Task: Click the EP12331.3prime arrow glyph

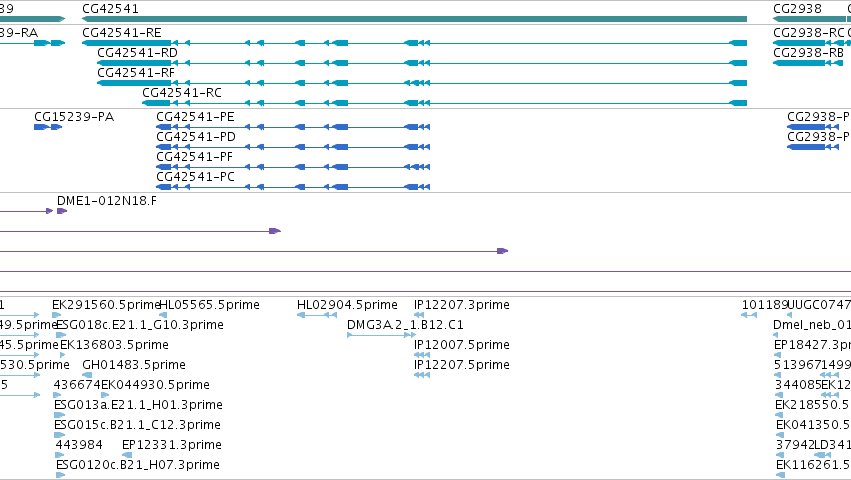Action: click(x=127, y=456)
